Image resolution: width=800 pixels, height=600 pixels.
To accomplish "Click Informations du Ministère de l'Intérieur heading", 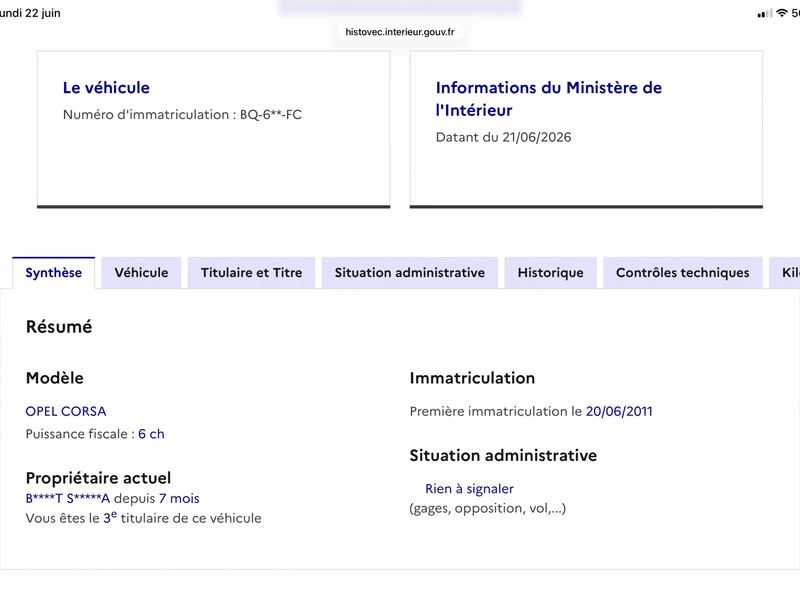I will pyautogui.click(x=548, y=99).
